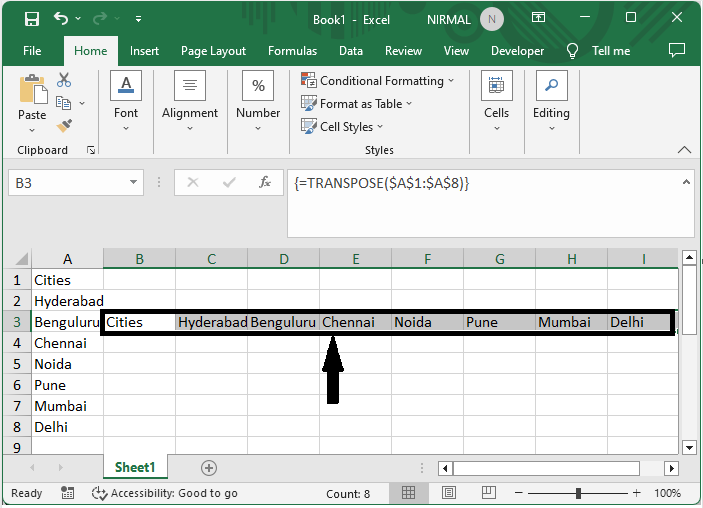The width and height of the screenshot is (703, 508).
Task: Select column A header
Action: [x=67, y=259]
